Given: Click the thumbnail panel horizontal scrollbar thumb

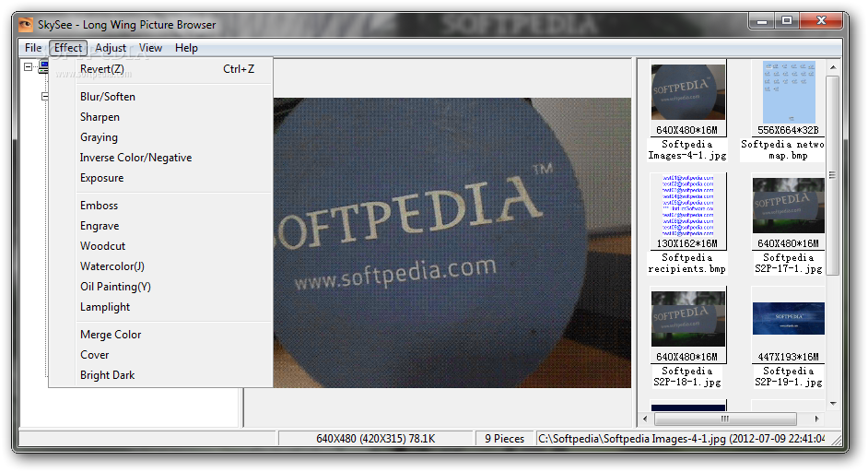Looking at the screenshot, I should click(725, 419).
